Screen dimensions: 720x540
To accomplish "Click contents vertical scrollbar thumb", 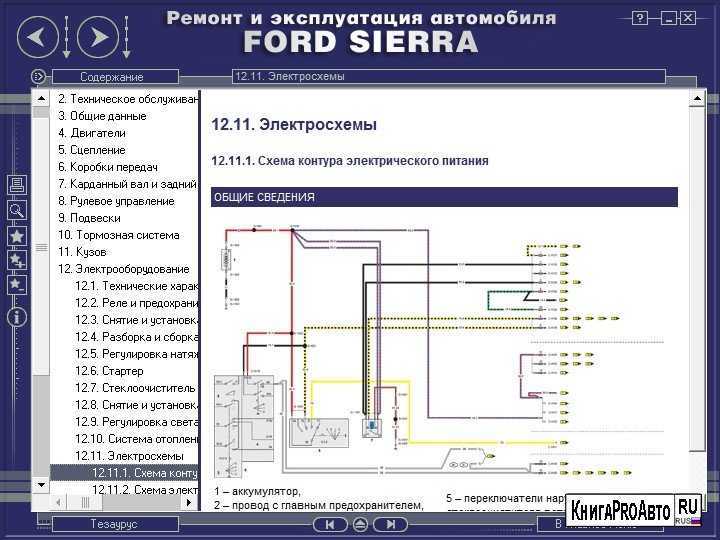I will (x=41, y=248).
